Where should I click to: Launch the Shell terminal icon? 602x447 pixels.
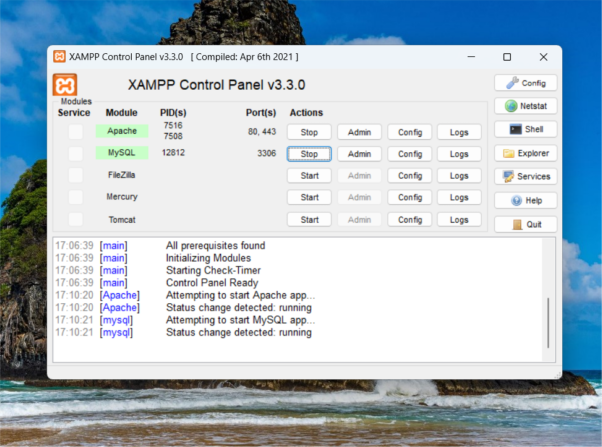point(526,129)
